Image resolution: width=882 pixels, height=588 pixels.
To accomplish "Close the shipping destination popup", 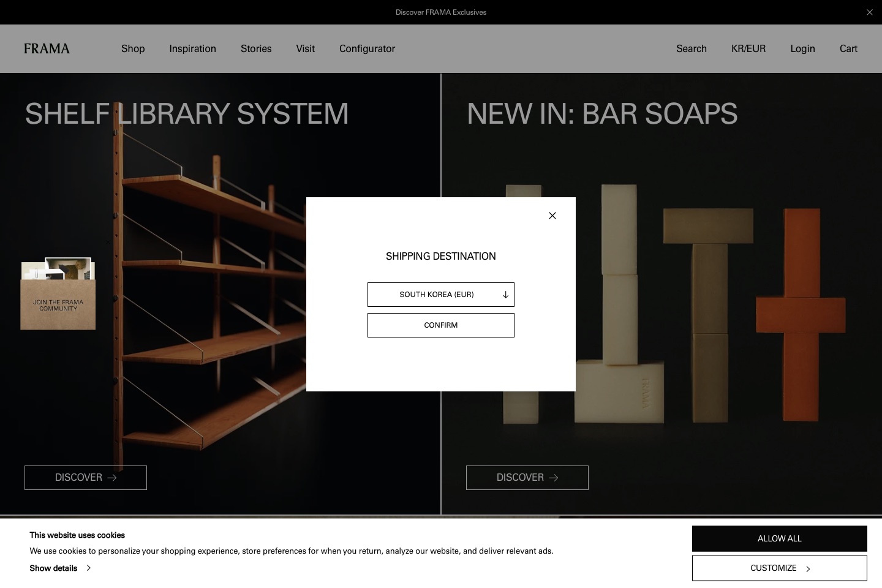I will [552, 216].
